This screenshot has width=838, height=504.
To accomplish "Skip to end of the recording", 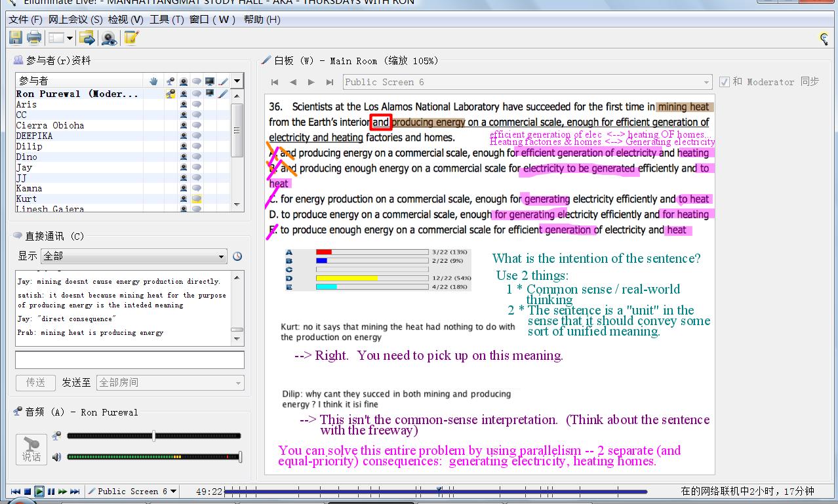I will 75,492.
